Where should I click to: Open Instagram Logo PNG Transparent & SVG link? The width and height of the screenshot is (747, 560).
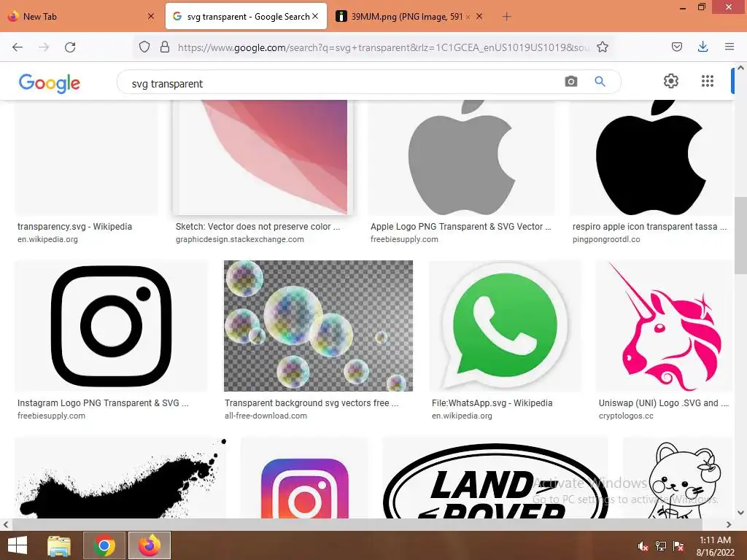(103, 402)
